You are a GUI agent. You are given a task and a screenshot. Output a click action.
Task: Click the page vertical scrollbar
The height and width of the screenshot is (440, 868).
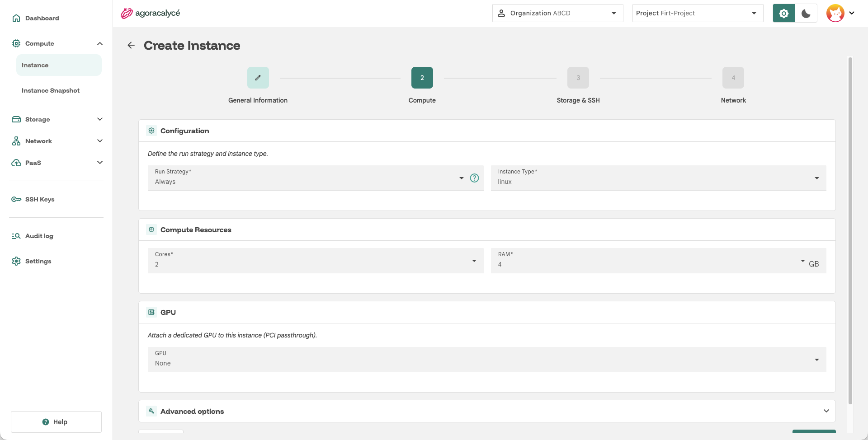(850, 230)
